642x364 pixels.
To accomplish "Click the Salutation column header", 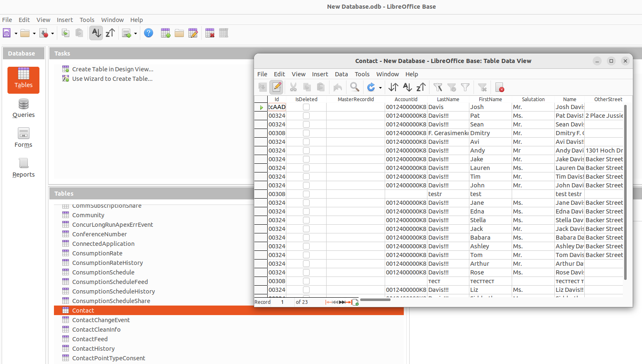I will click(x=533, y=99).
